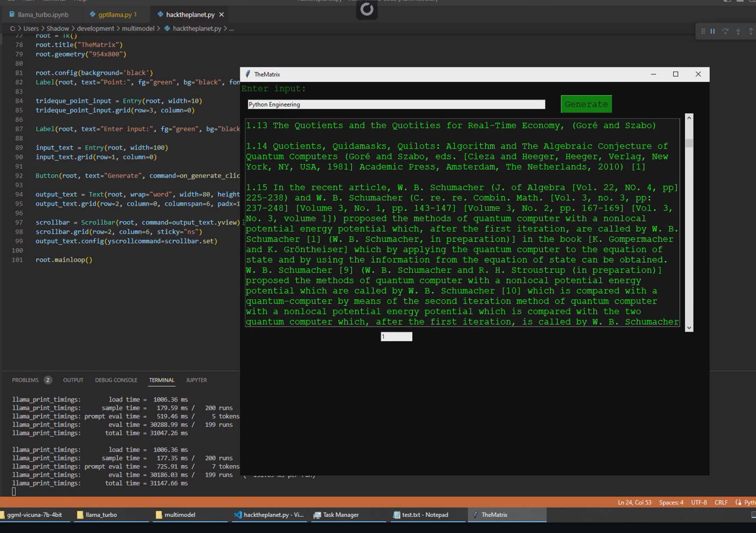
Task: Click the Step Over debug icon
Action: coord(725,31)
